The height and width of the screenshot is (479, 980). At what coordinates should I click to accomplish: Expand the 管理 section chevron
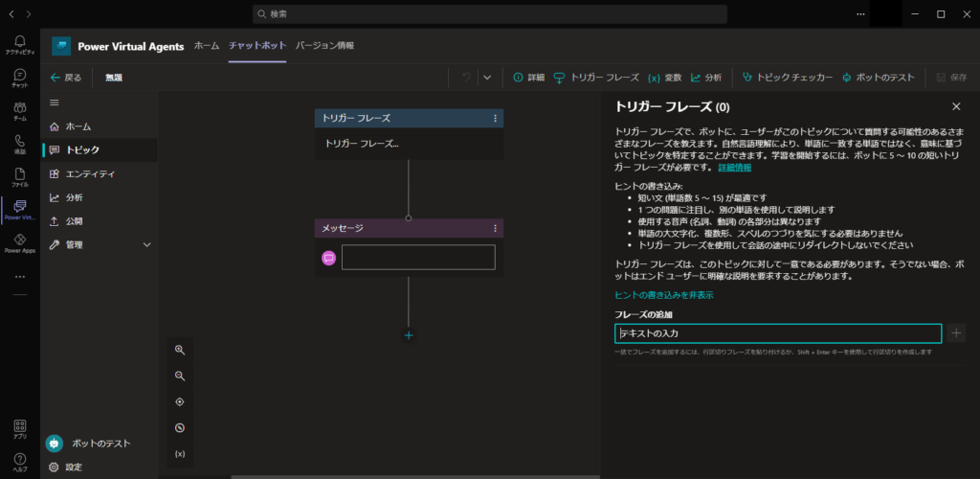pyautogui.click(x=147, y=245)
